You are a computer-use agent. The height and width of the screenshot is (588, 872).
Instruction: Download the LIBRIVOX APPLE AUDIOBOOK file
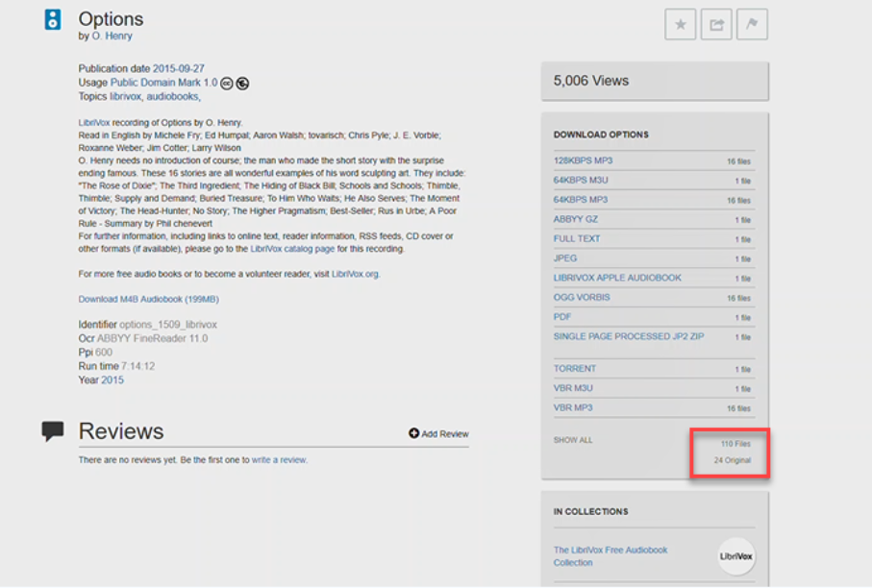[617, 278]
